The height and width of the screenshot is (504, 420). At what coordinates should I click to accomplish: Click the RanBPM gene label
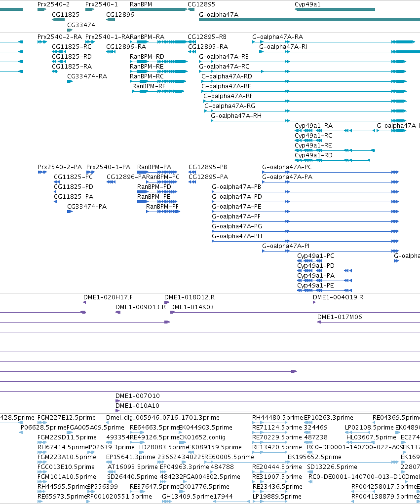click(x=141, y=4)
